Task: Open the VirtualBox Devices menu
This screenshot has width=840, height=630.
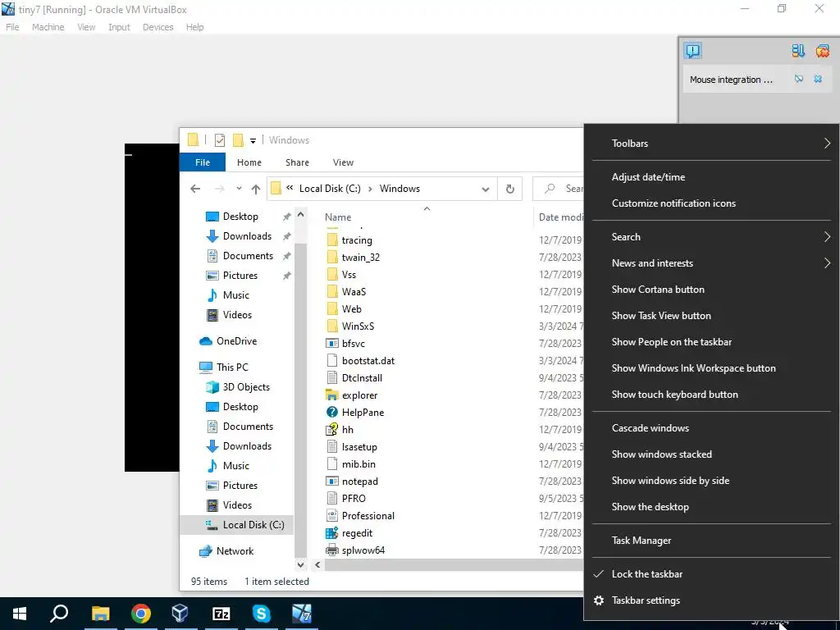Action: click(157, 27)
